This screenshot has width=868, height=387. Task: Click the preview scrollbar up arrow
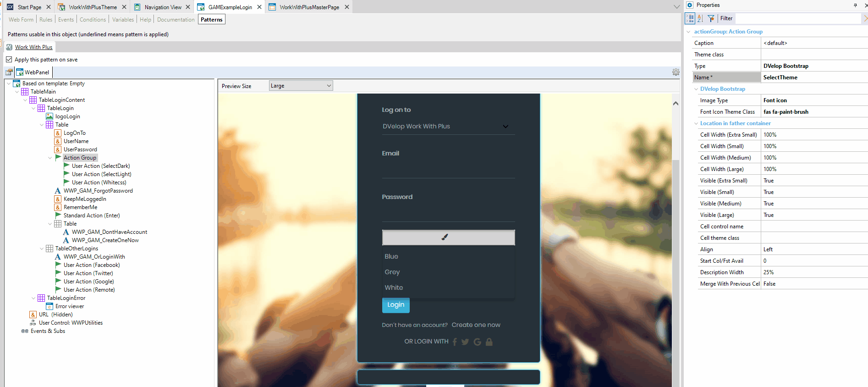(x=676, y=104)
